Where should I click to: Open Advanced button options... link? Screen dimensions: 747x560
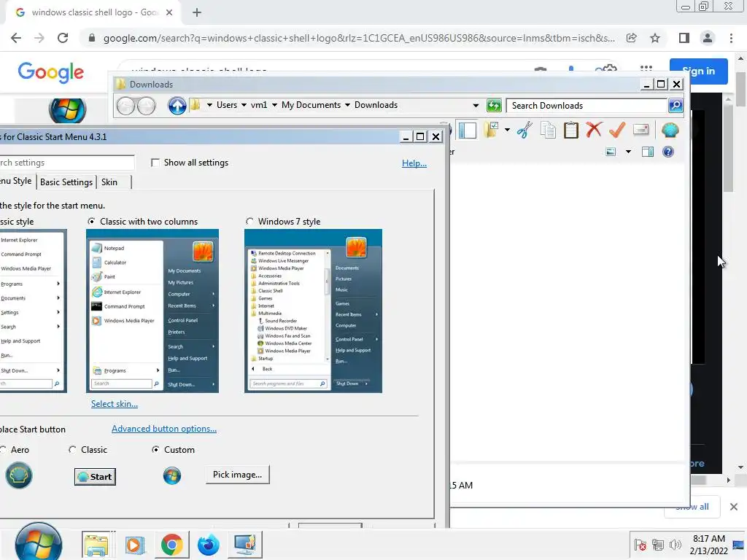(164, 429)
